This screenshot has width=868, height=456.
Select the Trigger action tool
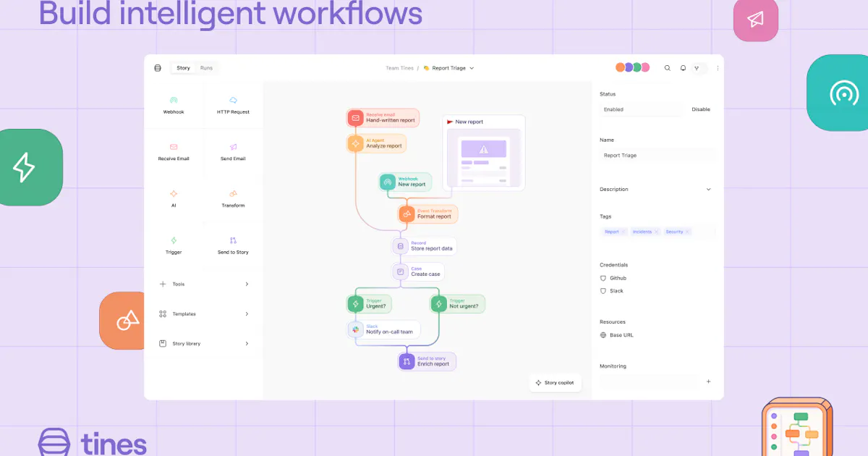174,246
